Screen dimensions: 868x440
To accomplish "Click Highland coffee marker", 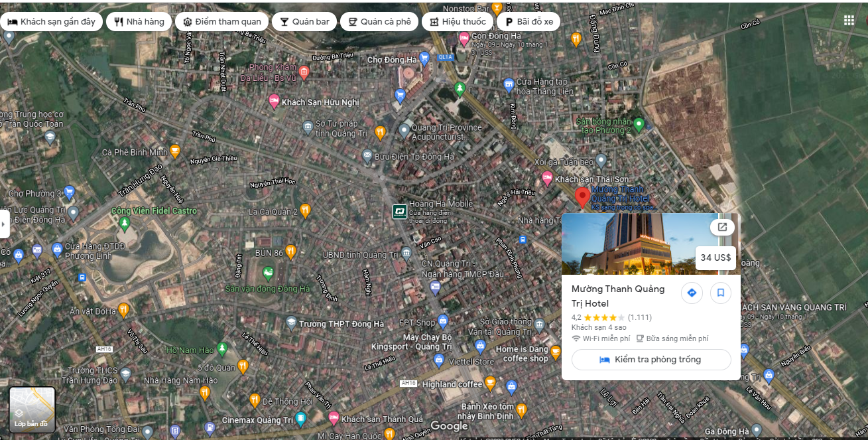I will pyautogui.click(x=490, y=382).
